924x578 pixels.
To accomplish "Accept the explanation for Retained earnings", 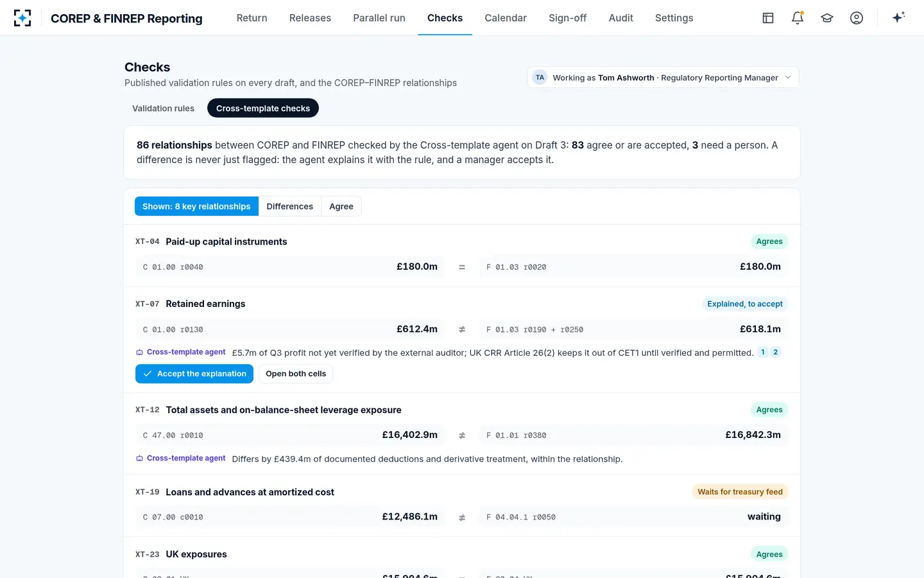I will pyautogui.click(x=194, y=374).
